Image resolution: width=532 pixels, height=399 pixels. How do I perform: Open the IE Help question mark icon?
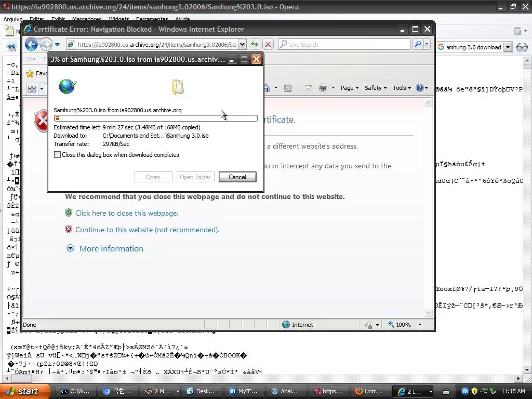point(420,88)
